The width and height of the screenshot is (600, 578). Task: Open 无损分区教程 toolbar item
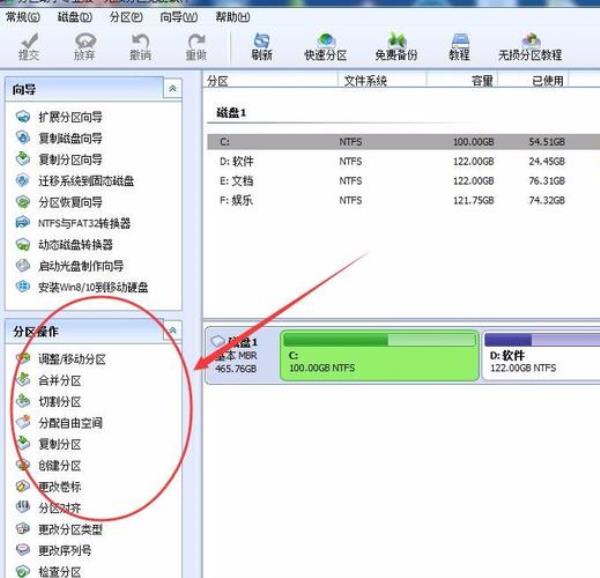(x=530, y=47)
